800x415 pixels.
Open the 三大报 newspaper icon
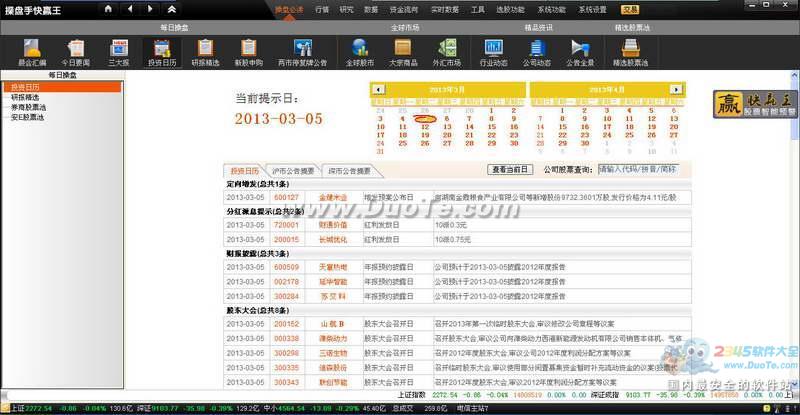(x=119, y=53)
